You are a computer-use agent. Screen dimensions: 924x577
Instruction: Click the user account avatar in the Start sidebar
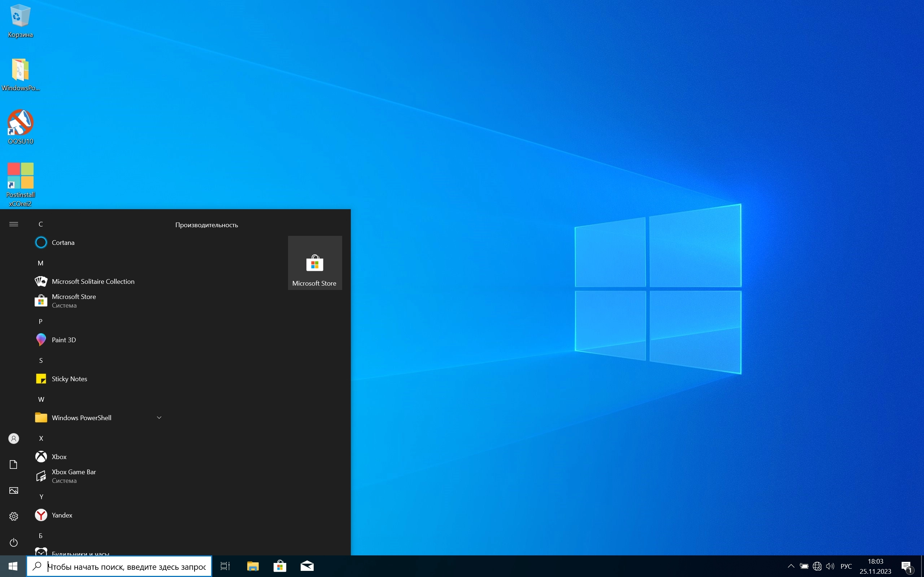pos(14,439)
